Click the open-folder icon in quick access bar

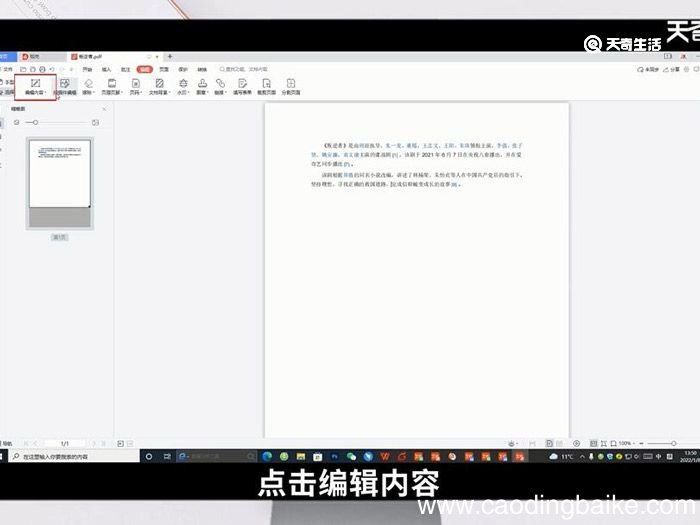[x=23, y=69]
